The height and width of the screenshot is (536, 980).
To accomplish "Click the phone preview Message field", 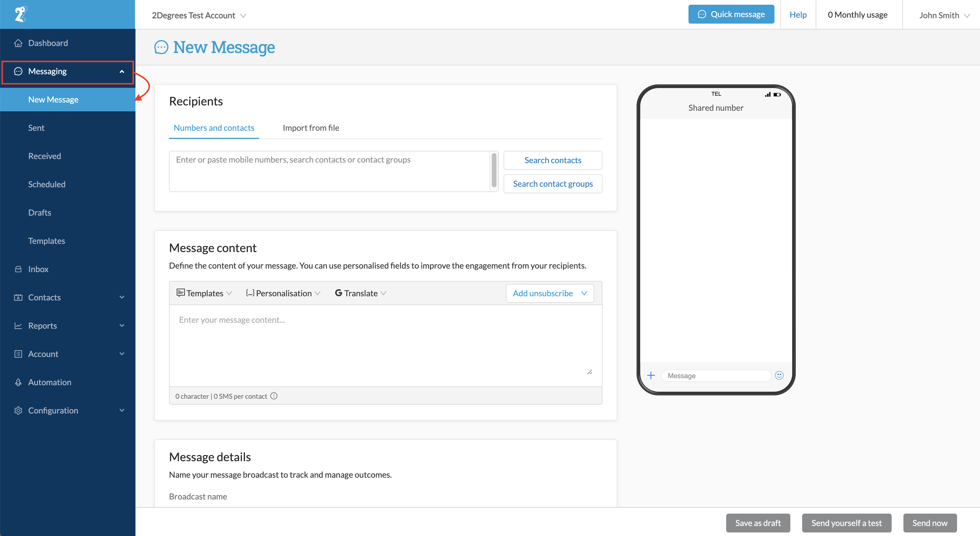I will 716,375.
